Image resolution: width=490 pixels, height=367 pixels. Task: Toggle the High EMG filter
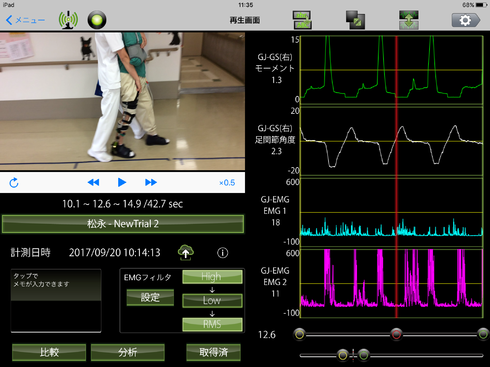(212, 277)
